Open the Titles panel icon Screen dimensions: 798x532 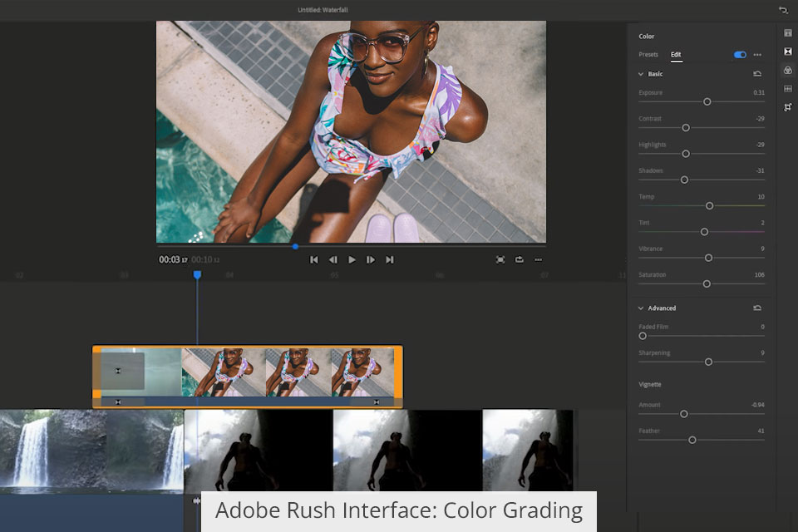788,33
